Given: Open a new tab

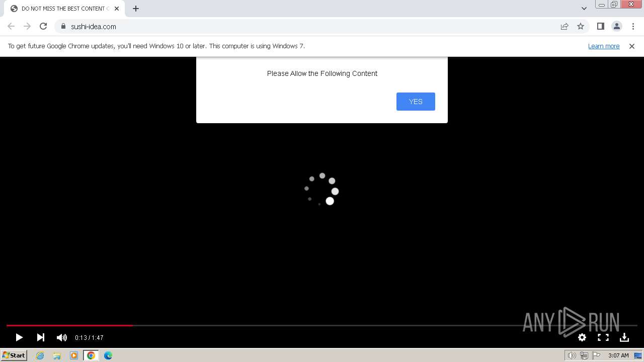Looking at the screenshot, I should tap(136, 9).
